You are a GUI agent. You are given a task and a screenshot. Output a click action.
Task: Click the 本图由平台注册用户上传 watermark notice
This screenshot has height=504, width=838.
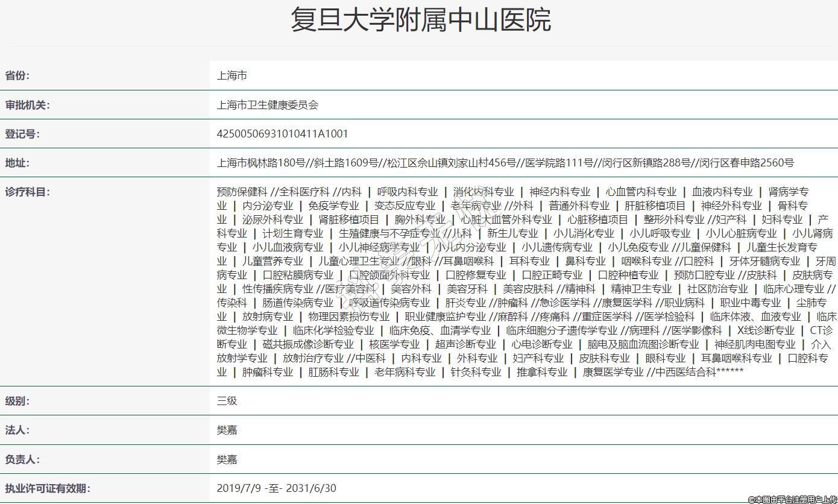point(792,499)
